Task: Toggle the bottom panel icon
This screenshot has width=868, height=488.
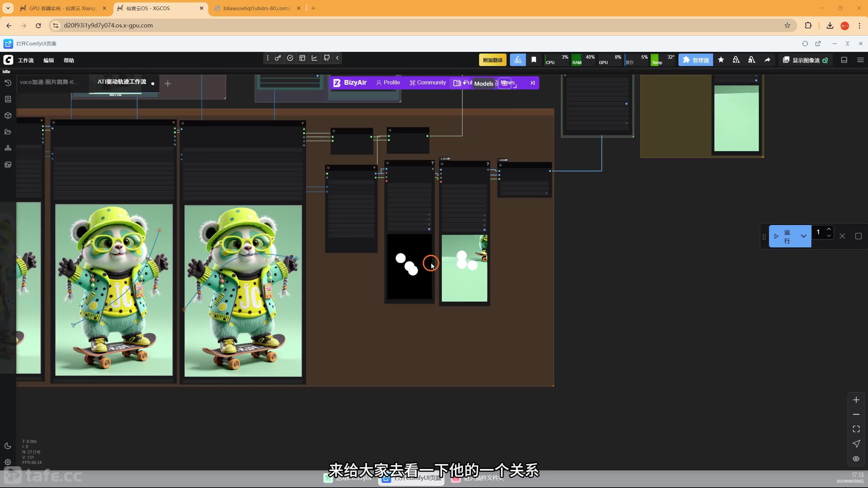Action: click(x=844, y=60)
